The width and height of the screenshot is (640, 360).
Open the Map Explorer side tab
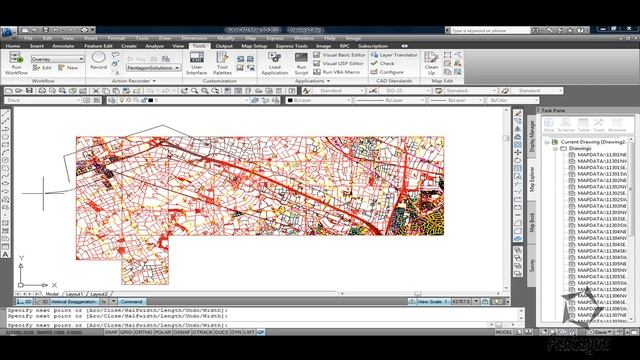532,180
